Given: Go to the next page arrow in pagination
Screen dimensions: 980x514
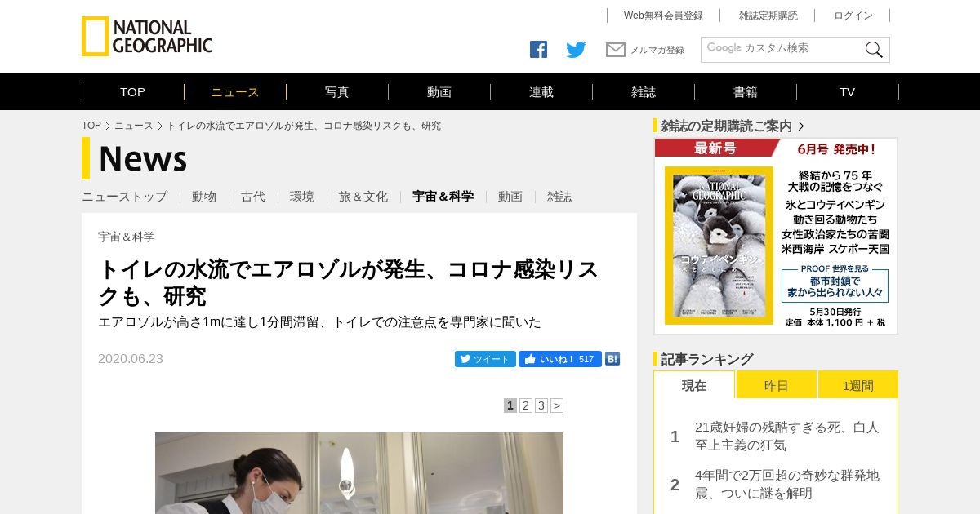Looking at the screenshot, I should point(557,405).
